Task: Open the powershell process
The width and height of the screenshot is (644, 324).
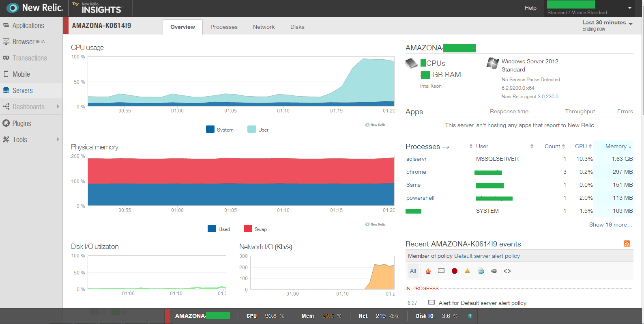Action: pos(420,198)
